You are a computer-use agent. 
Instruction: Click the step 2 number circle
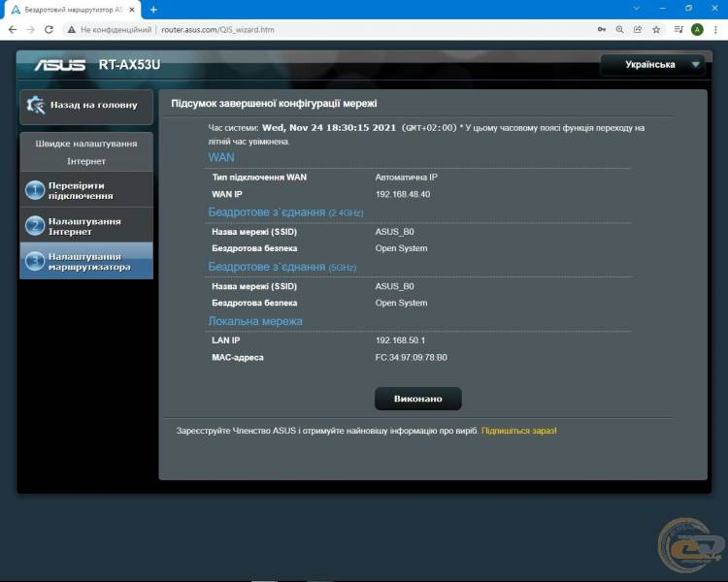coord(35,226)
